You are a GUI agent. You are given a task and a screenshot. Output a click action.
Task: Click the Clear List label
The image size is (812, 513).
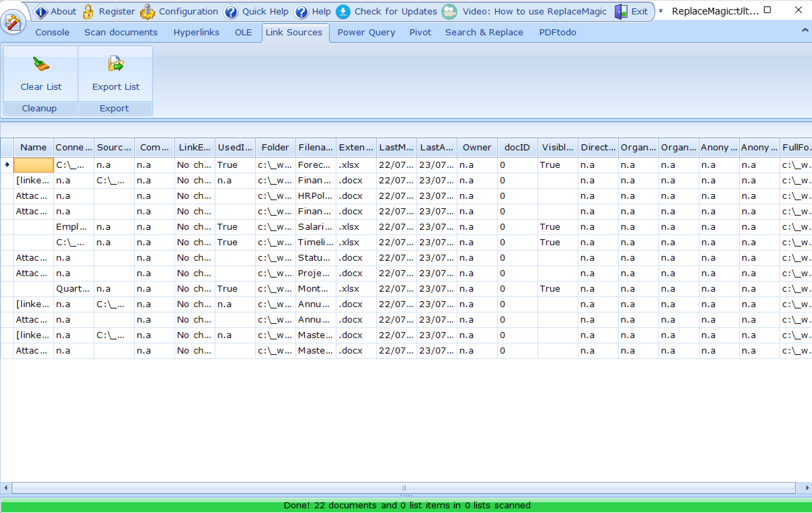point(41,87)
